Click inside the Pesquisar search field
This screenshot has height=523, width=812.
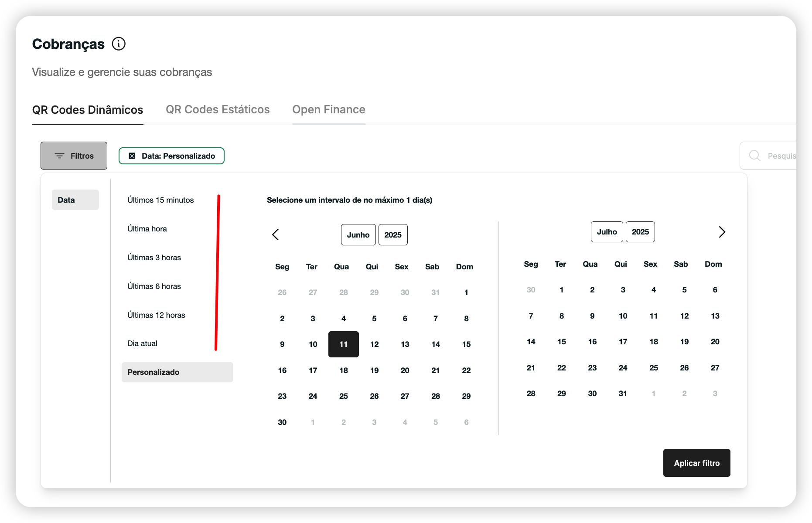(x=781, y=156)
